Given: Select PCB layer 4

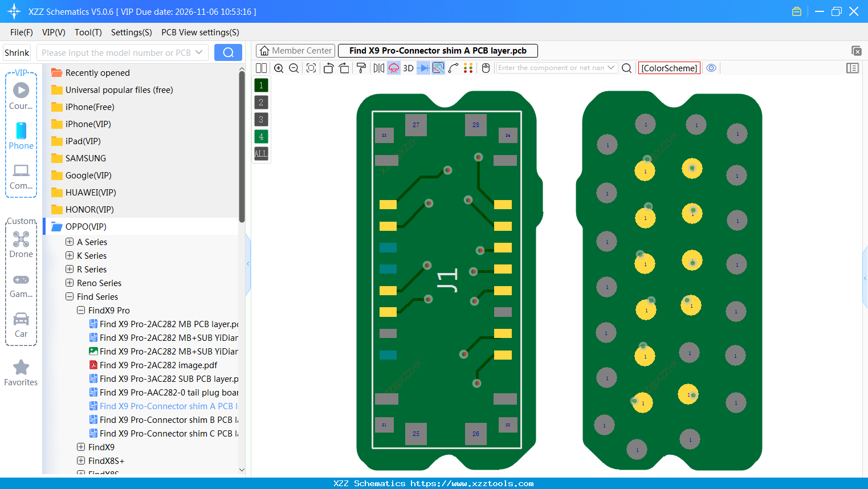Looking at the screenshot, I should (x=261, y=137).
